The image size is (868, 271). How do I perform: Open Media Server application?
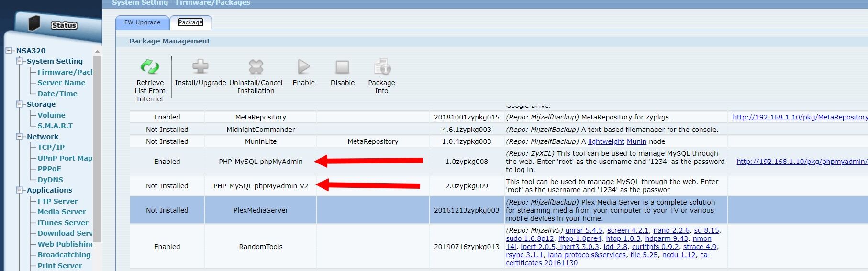coord(62,211)
